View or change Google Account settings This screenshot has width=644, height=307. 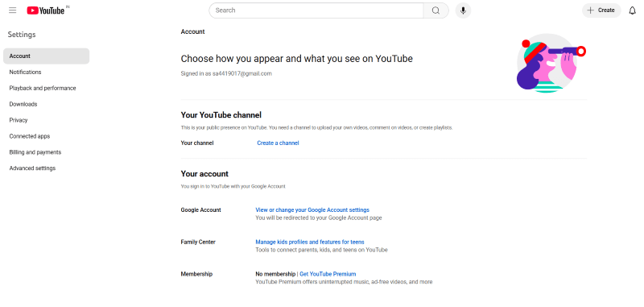tap(312, 210)
